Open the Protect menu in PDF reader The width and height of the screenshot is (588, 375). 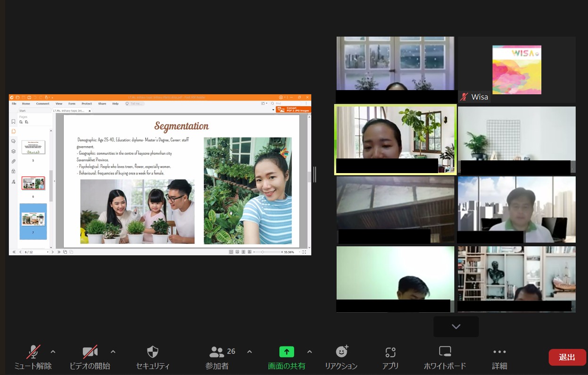(87, 103)
